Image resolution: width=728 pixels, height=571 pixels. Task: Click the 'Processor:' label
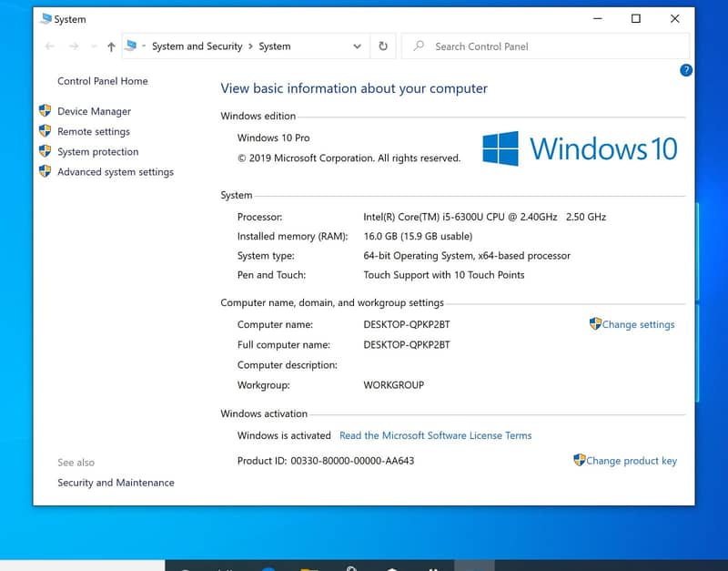(x=259, y=217)
